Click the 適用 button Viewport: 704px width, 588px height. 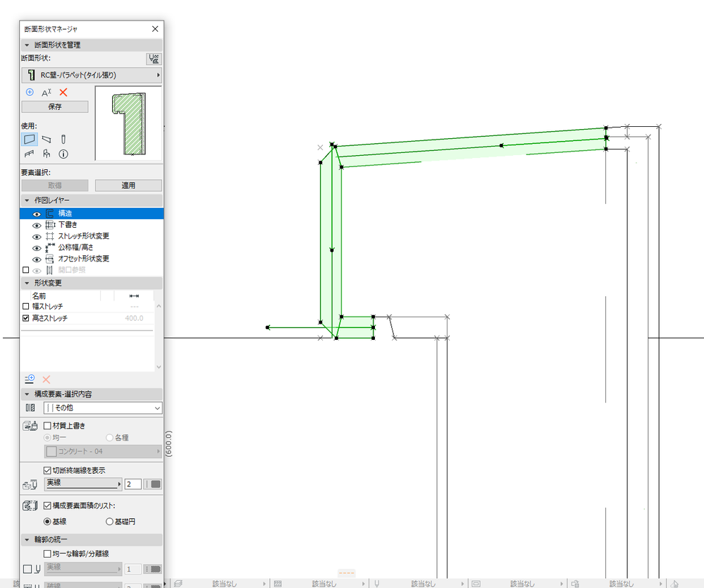(x=128, y=185)
